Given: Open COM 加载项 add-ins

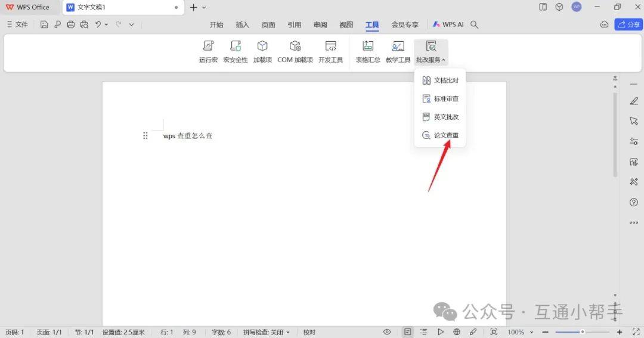Looking at the screenshot, I should point(295,51).
